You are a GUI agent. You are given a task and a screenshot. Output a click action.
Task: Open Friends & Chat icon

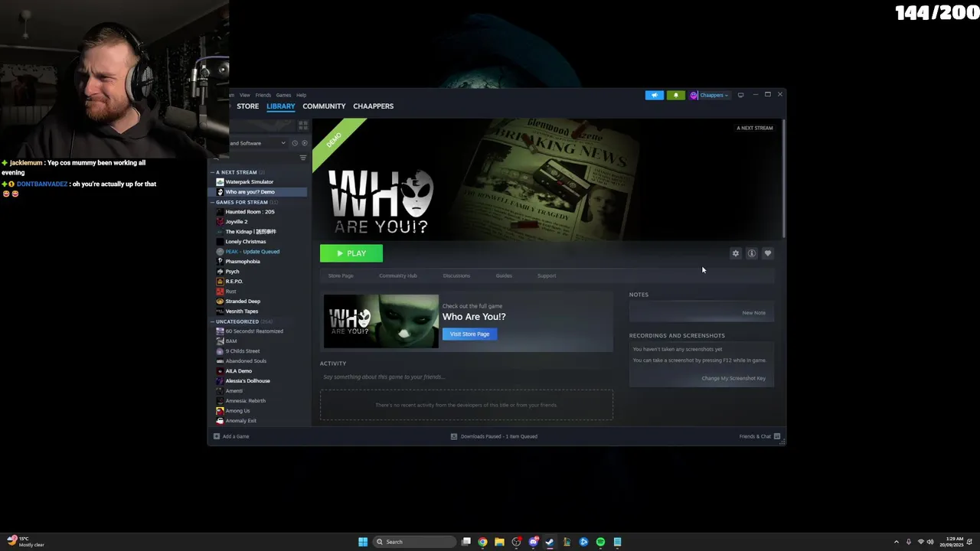tap(777, 436)
